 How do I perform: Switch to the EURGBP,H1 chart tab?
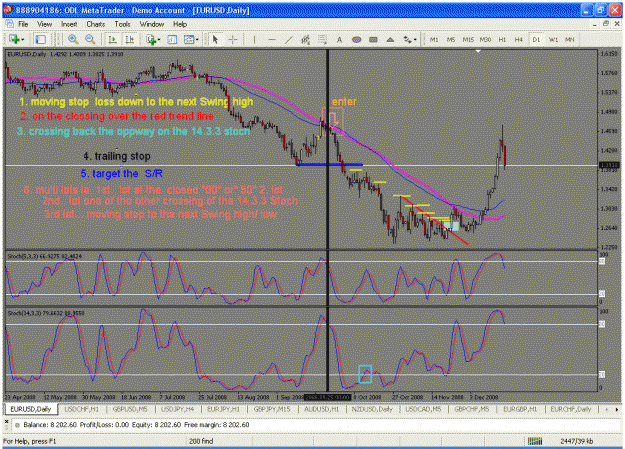pos(520,409)
